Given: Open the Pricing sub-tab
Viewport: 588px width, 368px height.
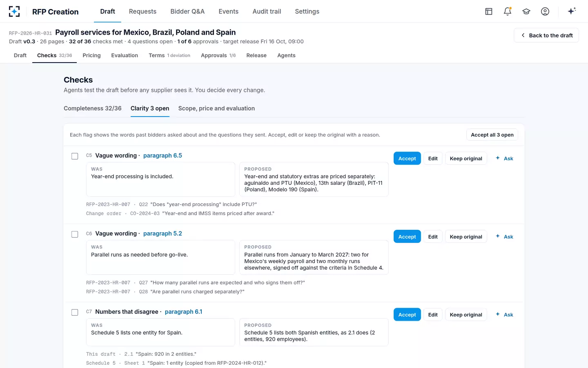Looking at the screenshot, I should click(91, 56).
